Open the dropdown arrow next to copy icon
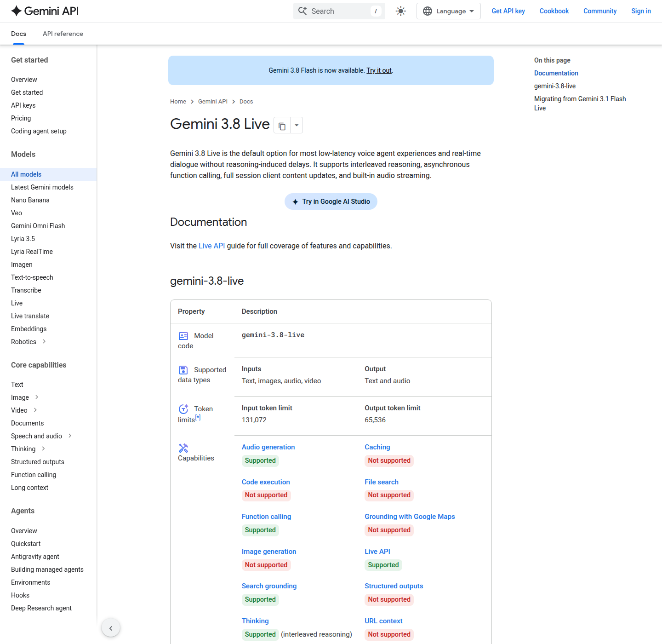 coord(297,125)
